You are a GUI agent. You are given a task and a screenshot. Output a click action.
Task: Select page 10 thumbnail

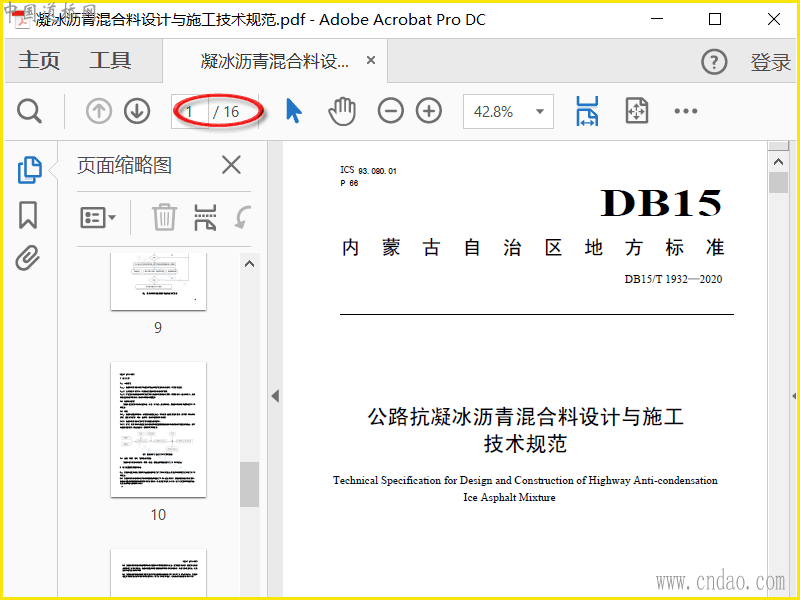159,430
